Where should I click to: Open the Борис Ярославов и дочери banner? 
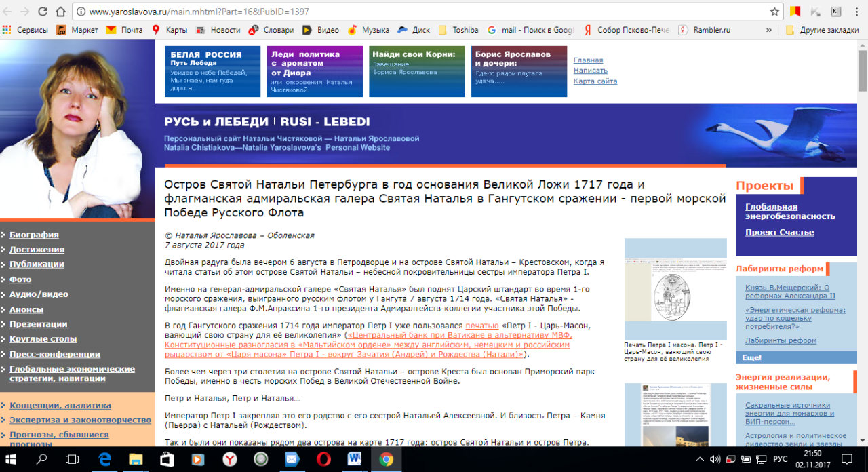(x=519, y=71)
